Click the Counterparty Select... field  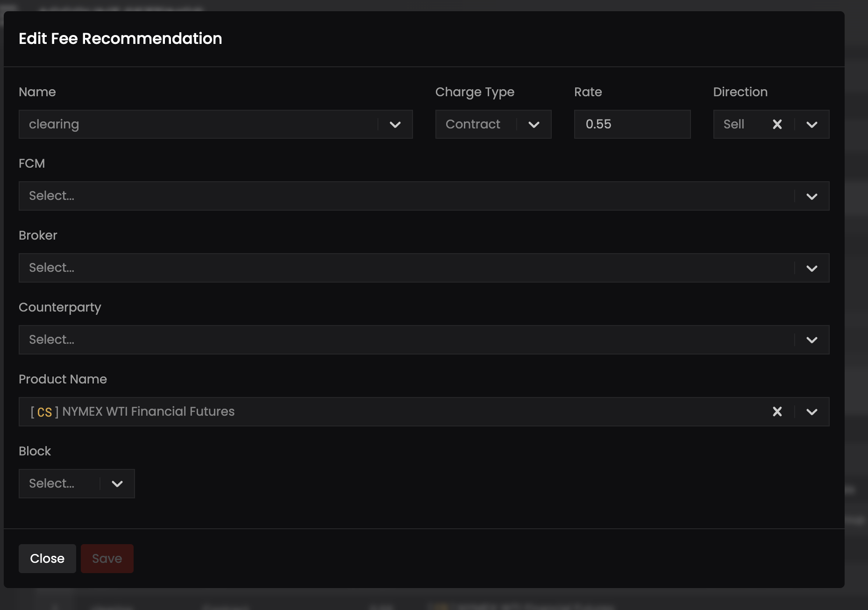402,340
